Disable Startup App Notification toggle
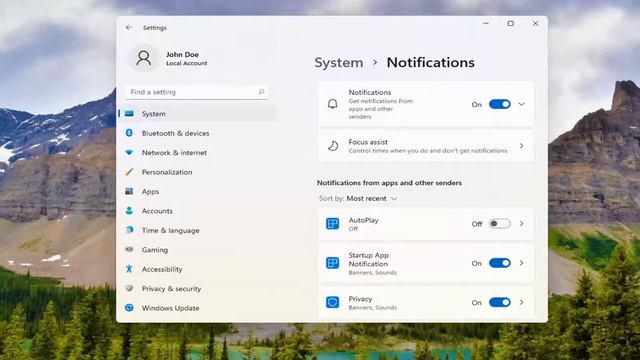 point(500,263)
